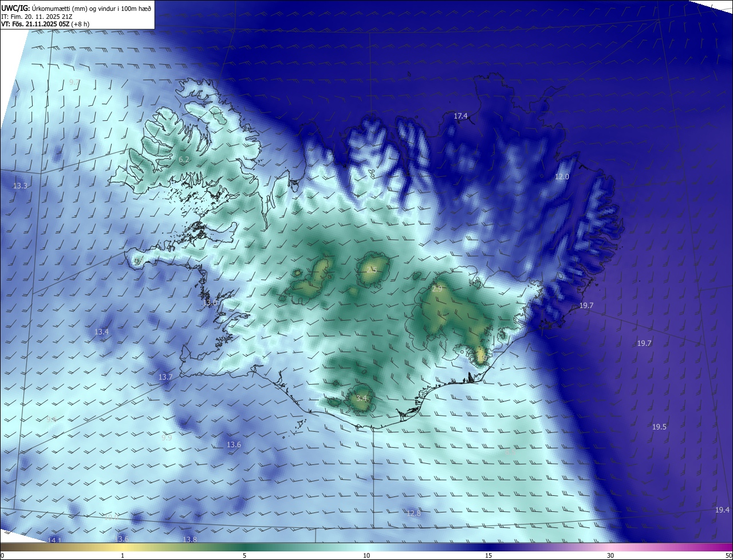Click the legend label 5

pyautogui.click(x=245, y=555)
